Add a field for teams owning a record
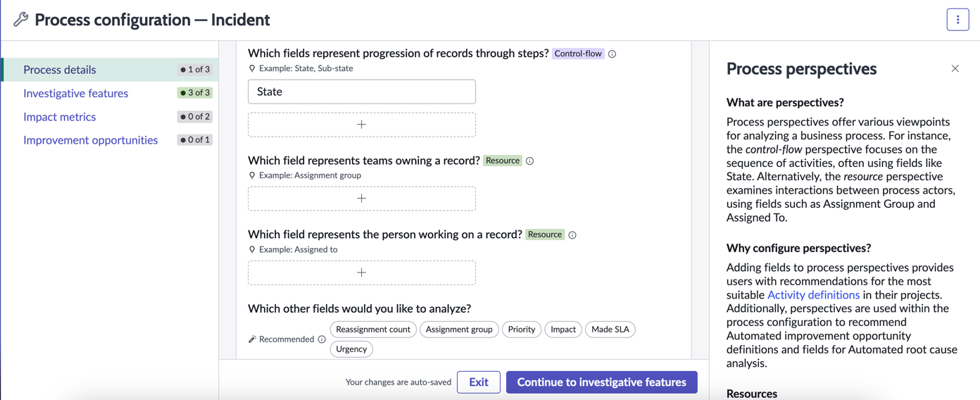The image size is (980, 400). pos(362,199)
